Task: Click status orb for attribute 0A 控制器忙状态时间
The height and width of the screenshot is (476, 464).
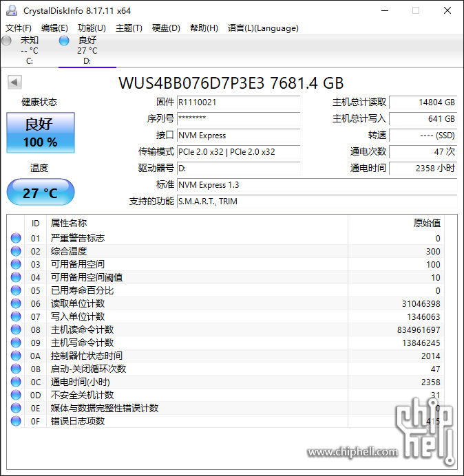Action: click(x=16, y=356)
